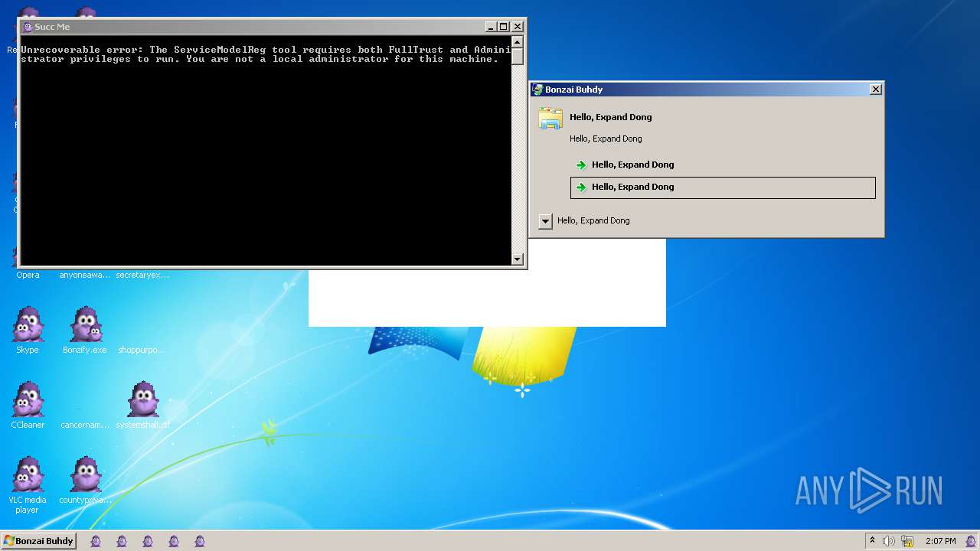Viewport: 980px width, 551px height.
Task: Open the VLC media player shortcut
Action: [28, 485]
